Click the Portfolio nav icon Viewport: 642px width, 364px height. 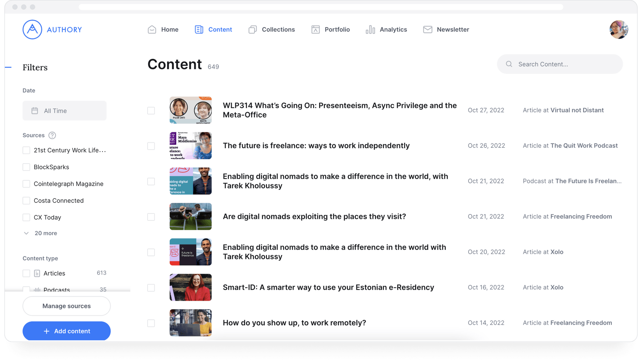click(315, 29)
